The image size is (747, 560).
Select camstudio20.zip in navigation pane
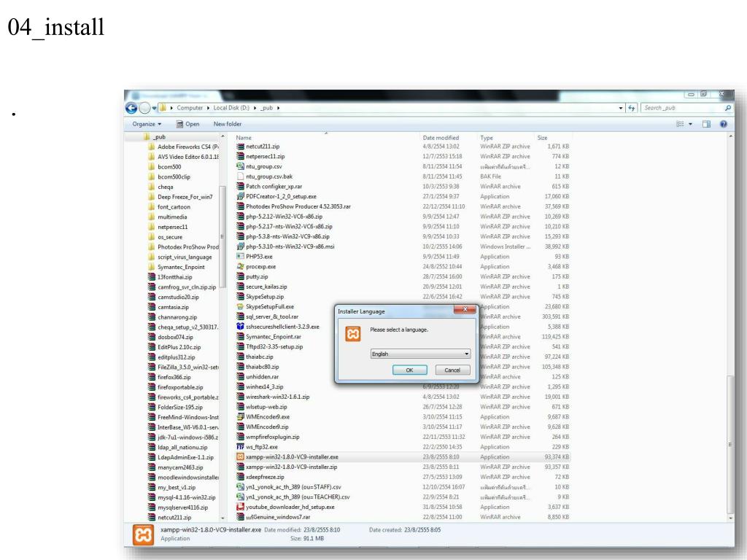tap(174, 297)
